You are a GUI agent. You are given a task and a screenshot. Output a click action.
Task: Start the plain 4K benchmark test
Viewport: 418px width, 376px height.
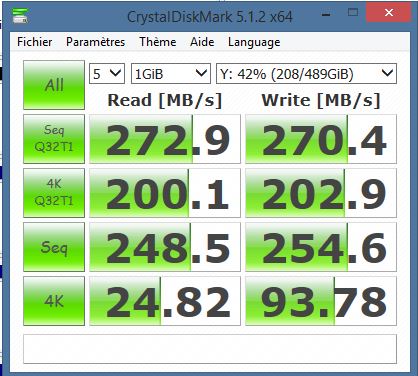tap(54, 301)
